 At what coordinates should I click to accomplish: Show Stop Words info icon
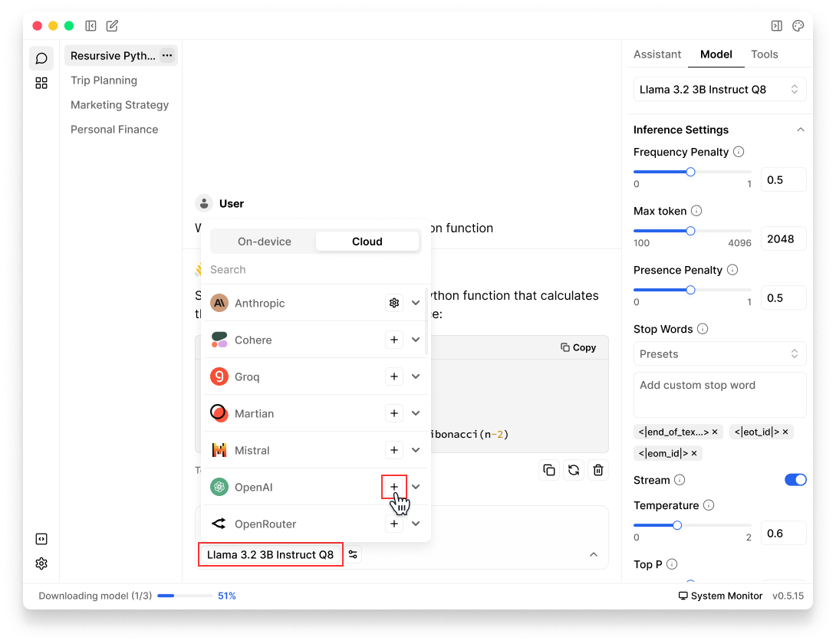(703, 329)
